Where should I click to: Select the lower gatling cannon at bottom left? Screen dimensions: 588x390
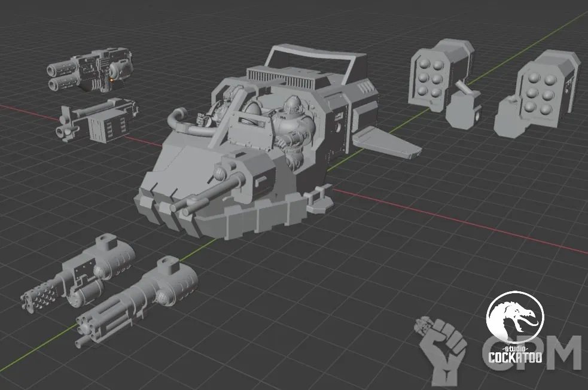pyautogui.click(x=138, y=299)
